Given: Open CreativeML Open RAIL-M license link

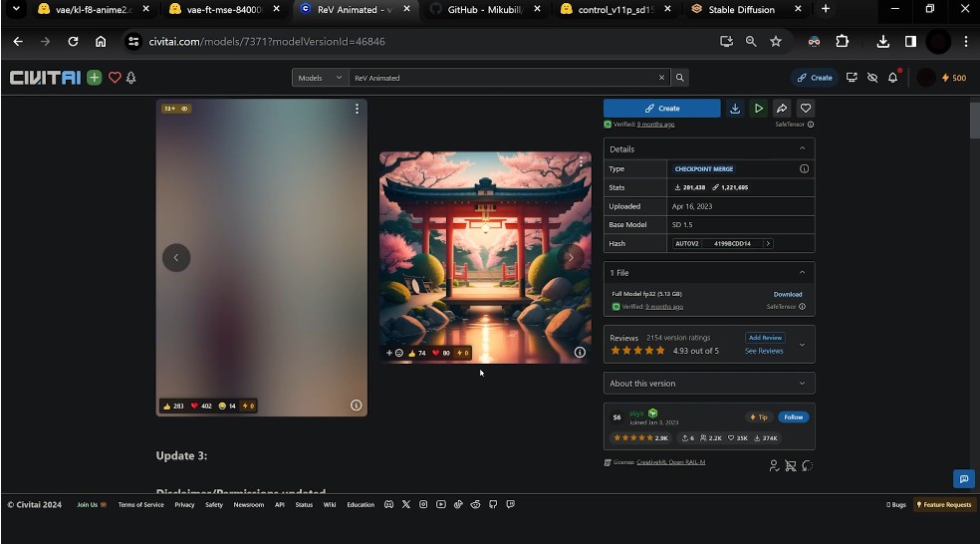Looking at the screenshot, I should point(670,462).
